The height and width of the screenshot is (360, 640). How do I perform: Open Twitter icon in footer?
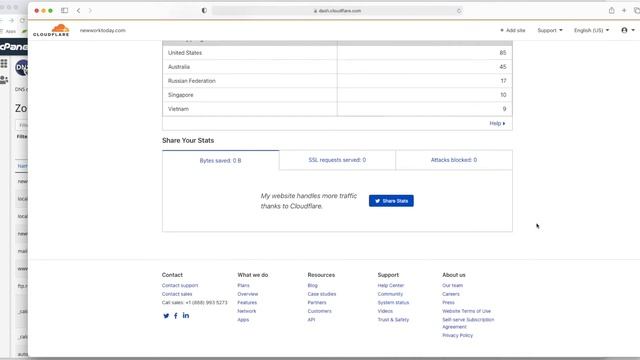[x=166, y=316]
